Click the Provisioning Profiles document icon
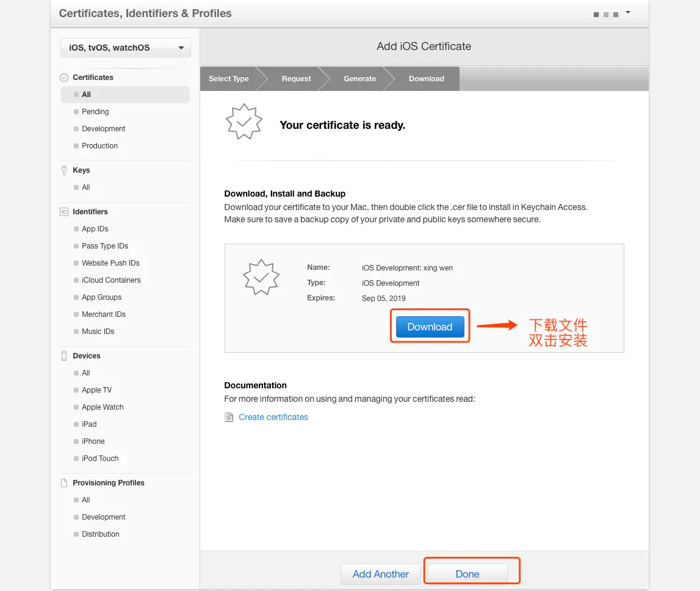Viewport: 700px width, 591px height. click(64, 483)
